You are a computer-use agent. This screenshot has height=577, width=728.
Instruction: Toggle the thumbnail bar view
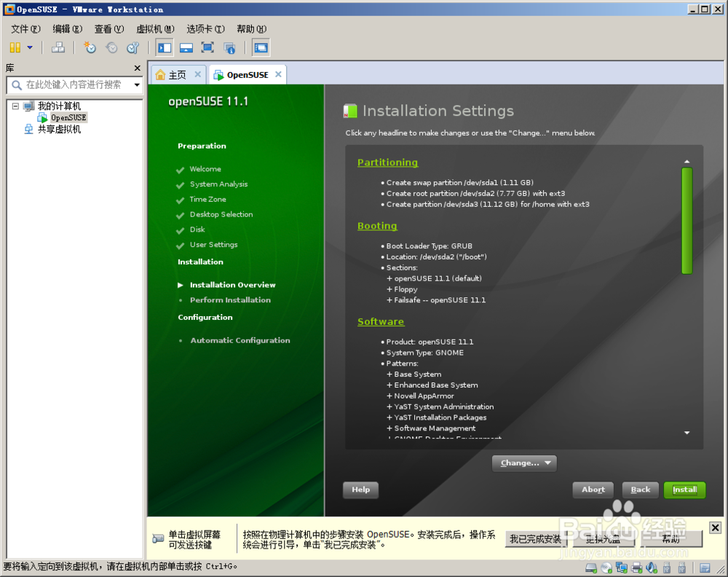point(186,47)
